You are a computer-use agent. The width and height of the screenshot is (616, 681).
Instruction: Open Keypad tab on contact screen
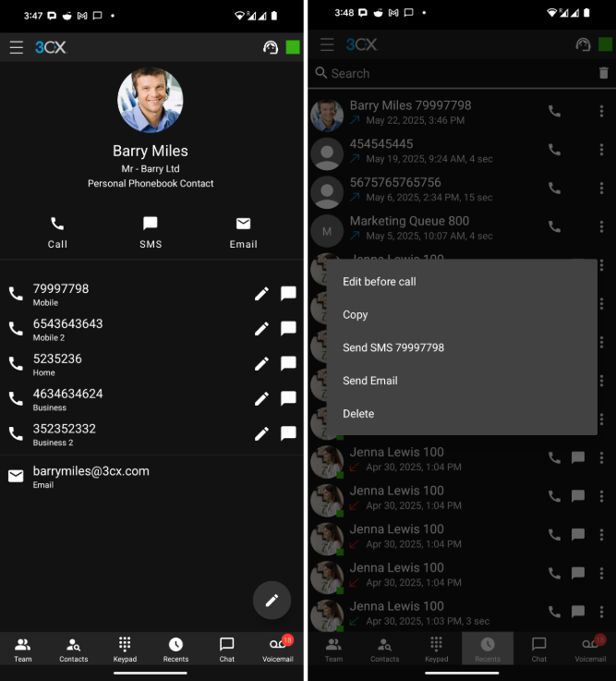[125, 650]
